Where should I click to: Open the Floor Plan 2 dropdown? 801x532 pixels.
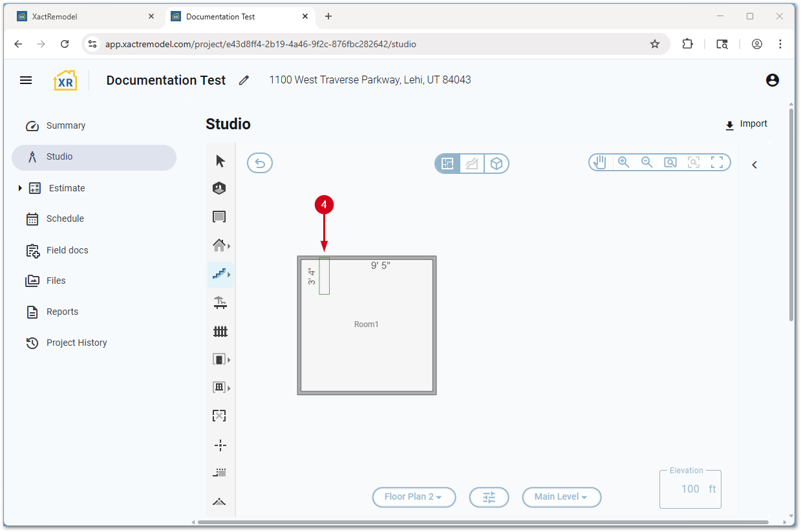(414, 497)
